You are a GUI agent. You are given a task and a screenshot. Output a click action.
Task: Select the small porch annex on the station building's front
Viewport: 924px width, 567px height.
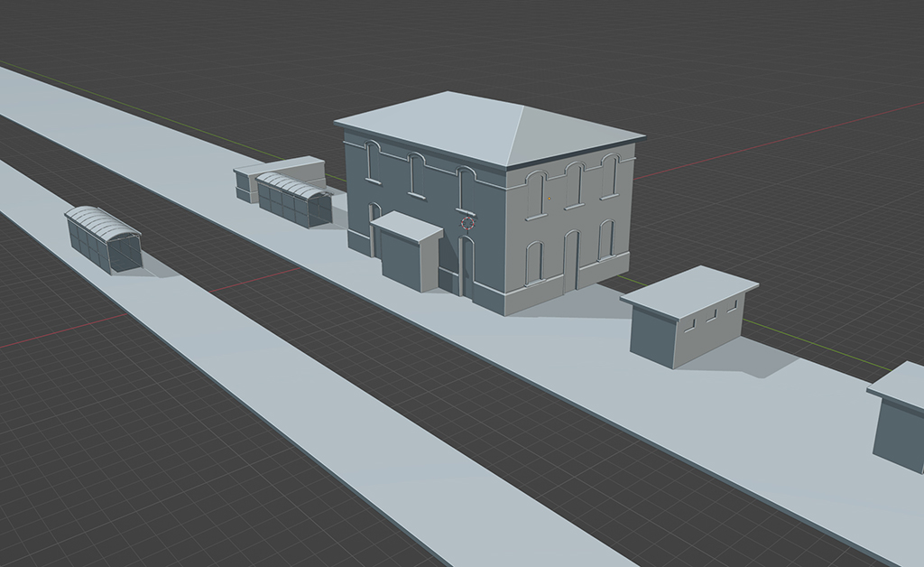pos(407,252)
